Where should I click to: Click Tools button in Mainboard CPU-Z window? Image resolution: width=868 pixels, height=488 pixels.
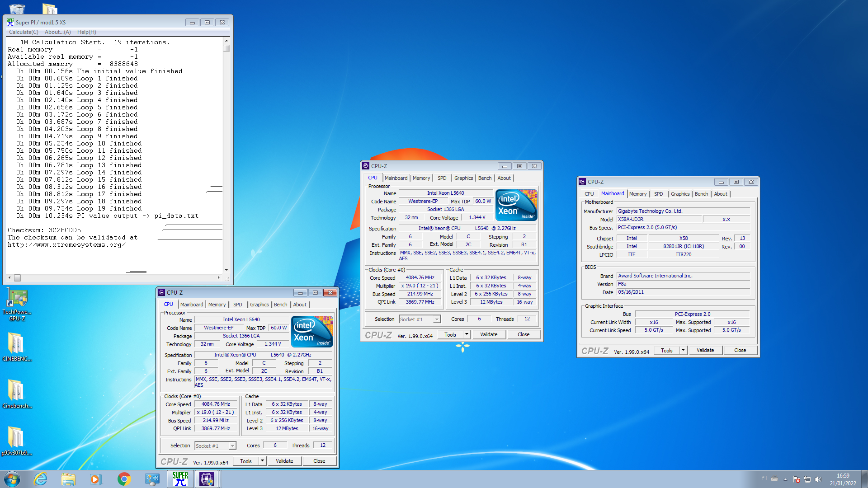tap(667, 350)
